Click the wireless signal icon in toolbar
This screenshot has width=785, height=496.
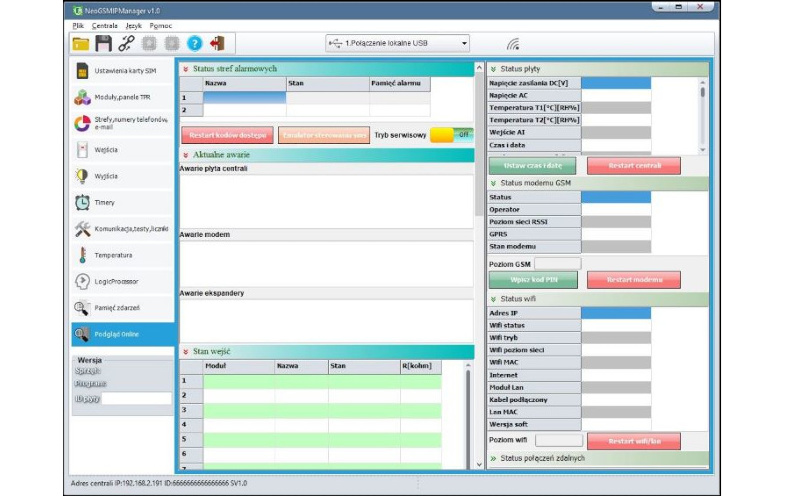(x=513, y=44)
